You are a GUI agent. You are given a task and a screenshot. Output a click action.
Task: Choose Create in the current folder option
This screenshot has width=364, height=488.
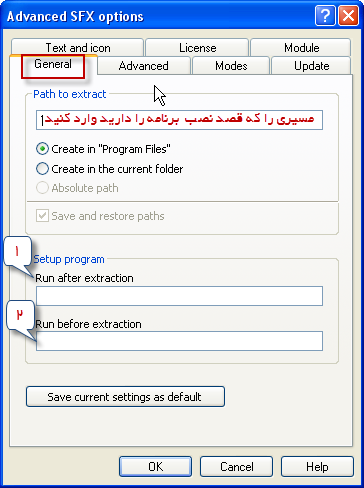click(42, 169)
